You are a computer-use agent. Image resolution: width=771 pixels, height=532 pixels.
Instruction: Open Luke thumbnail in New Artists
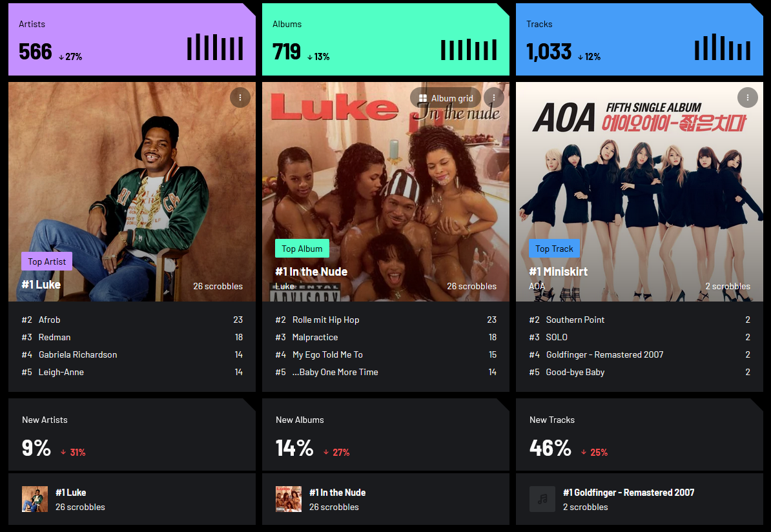pyautogui.click(x=35, y=499)
